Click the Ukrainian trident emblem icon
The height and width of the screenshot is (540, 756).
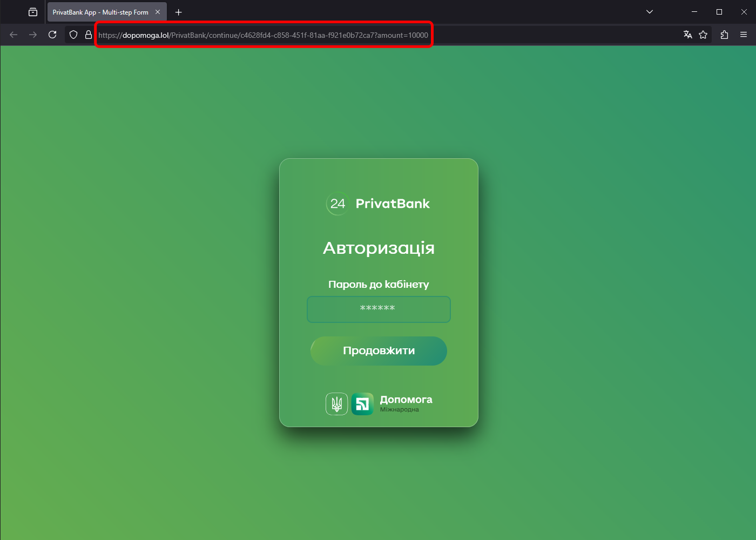point(336,404)
